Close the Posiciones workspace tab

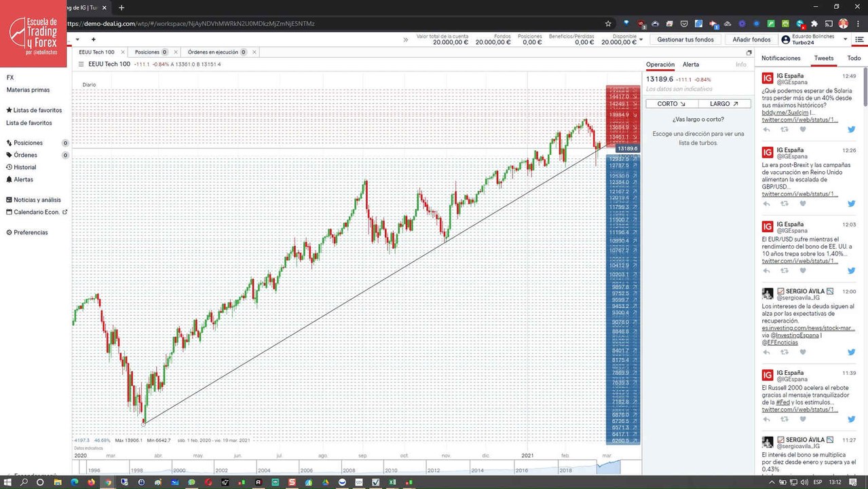point(174,52)
